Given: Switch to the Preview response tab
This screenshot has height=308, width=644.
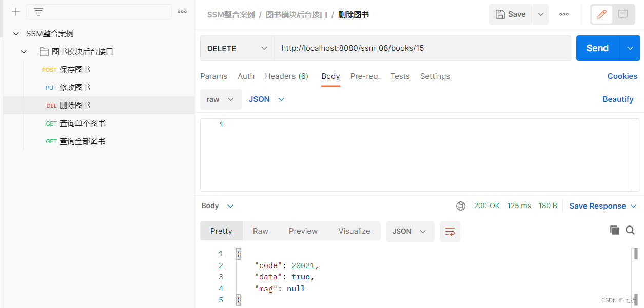Looking at the screenshot, I should [303, 231].
